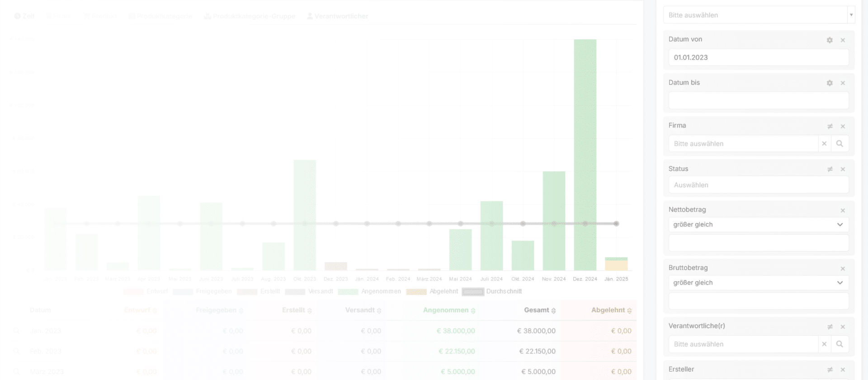The image size is (868, 380).
Task: Open Nettobetrag 'größer gleich' operator dropdown
Action: coord(758,225)
